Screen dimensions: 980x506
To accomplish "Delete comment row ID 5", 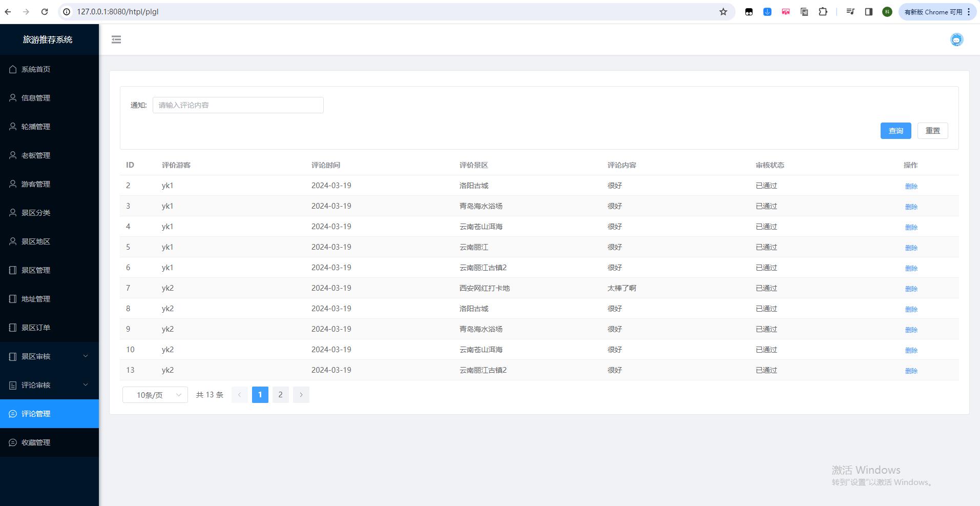I will [x=911, y=248].
